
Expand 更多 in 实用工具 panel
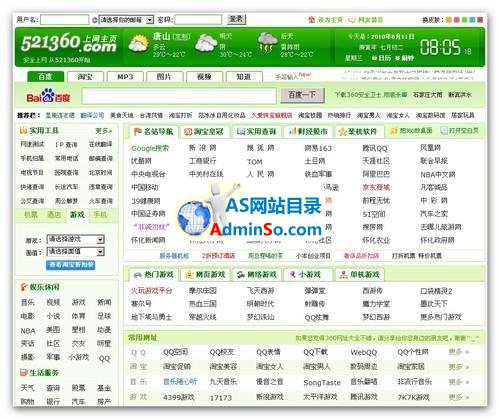point(104,131)
